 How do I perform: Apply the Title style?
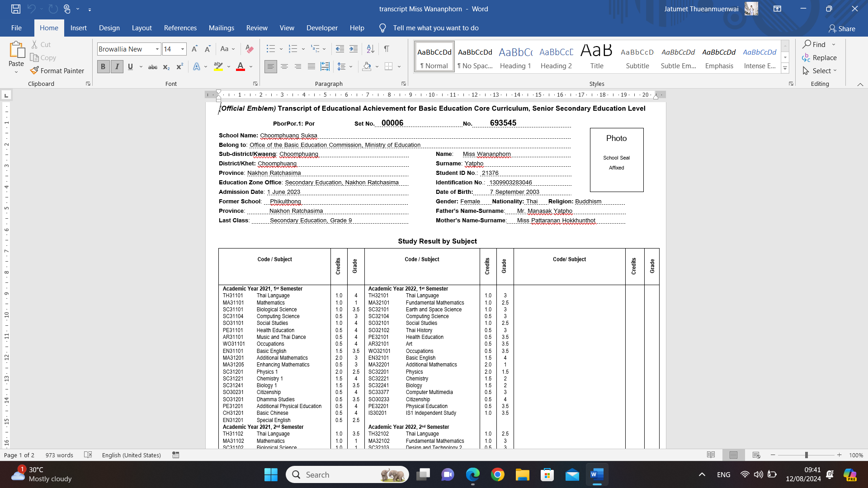tap(597, 57)
